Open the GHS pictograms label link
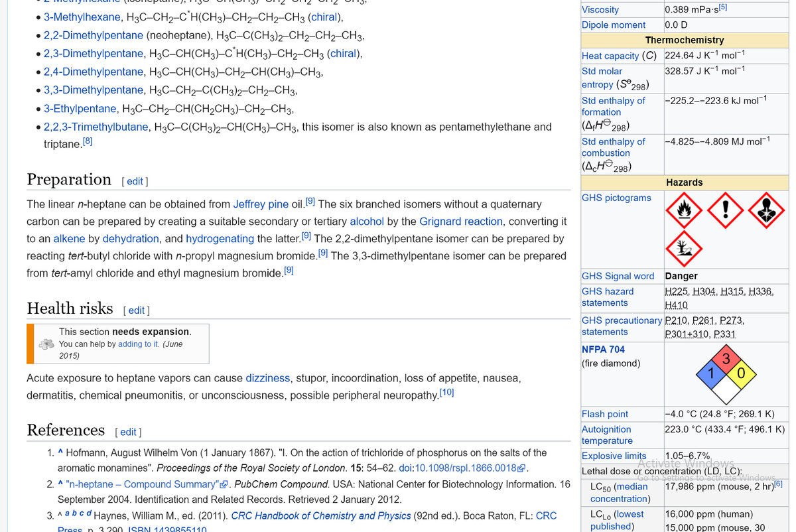796x532 pixels. click(x=616, y=198)
